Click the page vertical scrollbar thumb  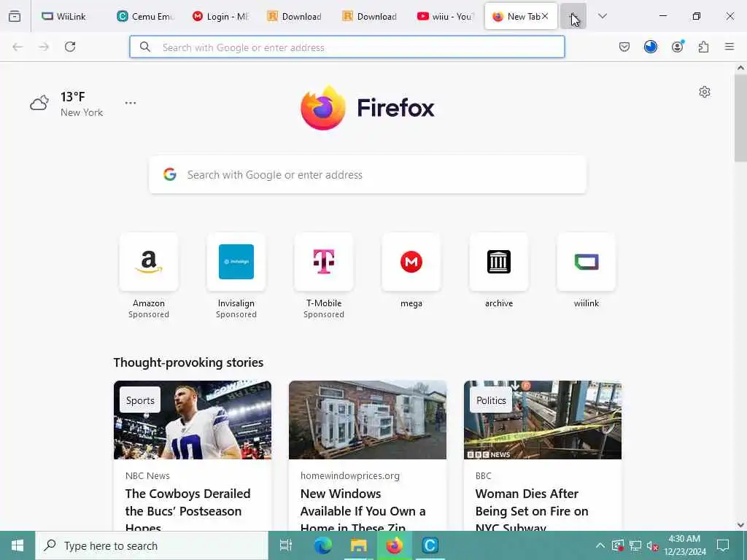click(740, 118)
